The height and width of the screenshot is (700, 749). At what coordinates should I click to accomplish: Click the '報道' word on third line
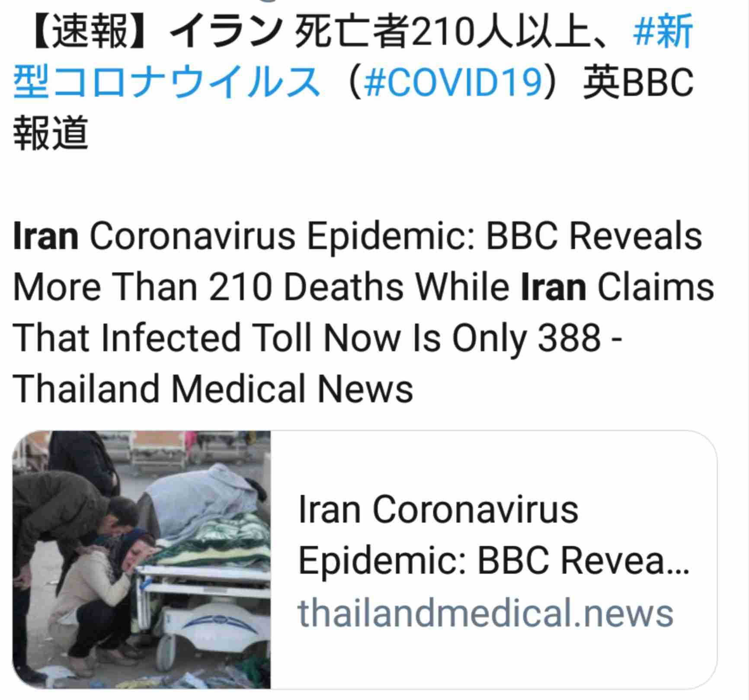click(51, 133)
